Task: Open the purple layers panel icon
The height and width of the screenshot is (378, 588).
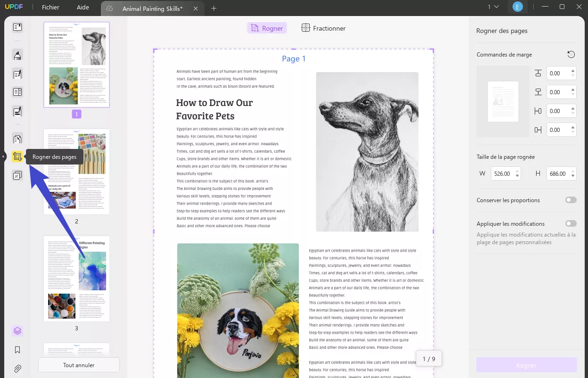Action: click(17, 330)
